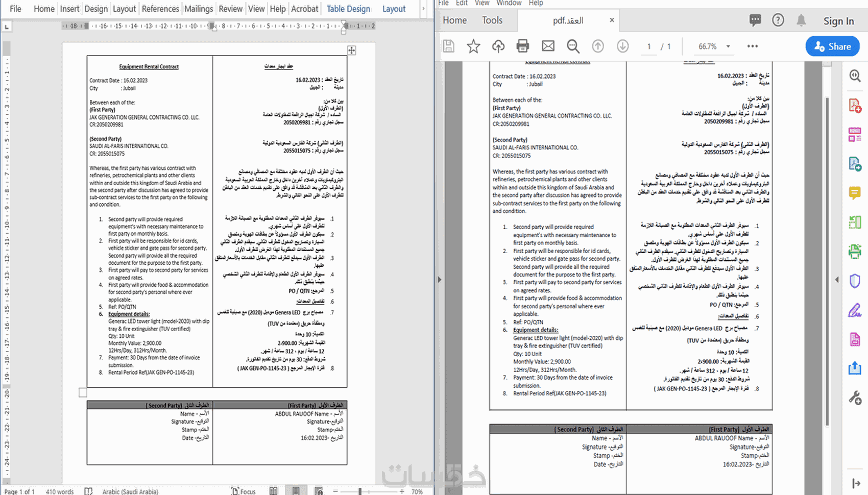Expand Acrobat's left navigation pane arrow
Image resolution: width=868 pixels, height=495 pixels.
[439, 280]
